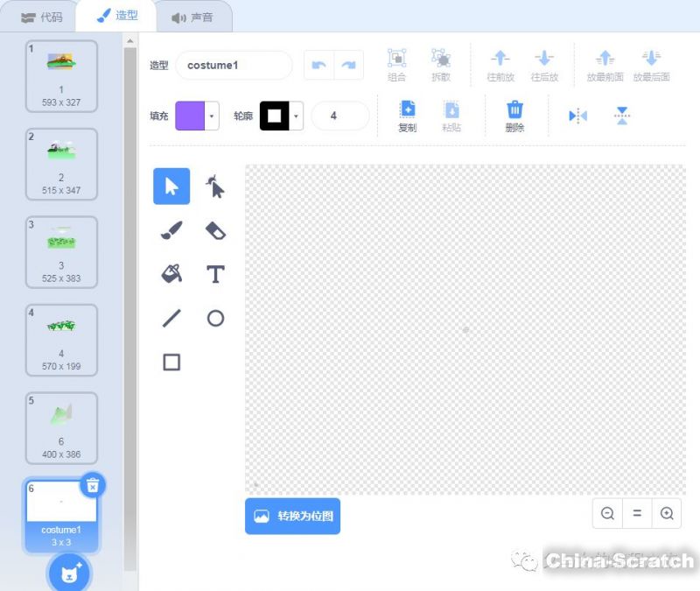The width and height of the screenshot is (700, 591).
Task: Delete costume1 using its trash icon
Action: click(x=93, y=485)
